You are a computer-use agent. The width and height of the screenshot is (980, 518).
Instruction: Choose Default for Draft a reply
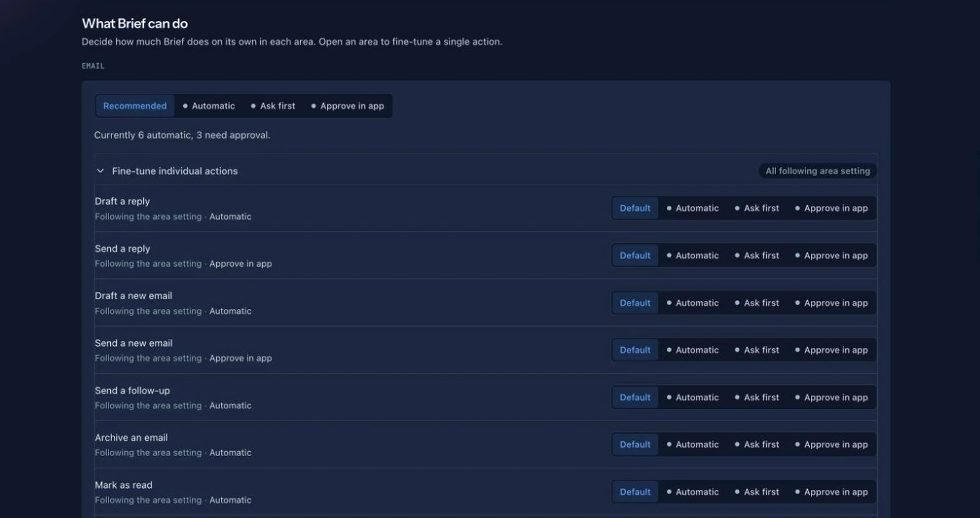pyautogui.click(x=635, y=208)
